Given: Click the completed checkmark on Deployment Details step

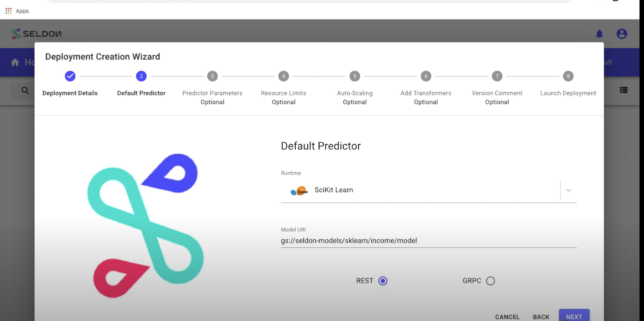Looking at the screenshot, I should (70, 76).
